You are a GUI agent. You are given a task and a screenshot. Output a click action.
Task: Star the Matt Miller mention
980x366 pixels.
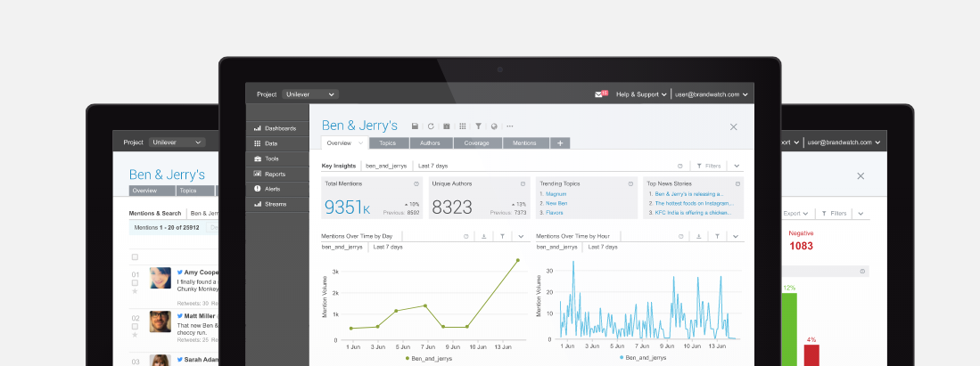[x=135, y=335]
